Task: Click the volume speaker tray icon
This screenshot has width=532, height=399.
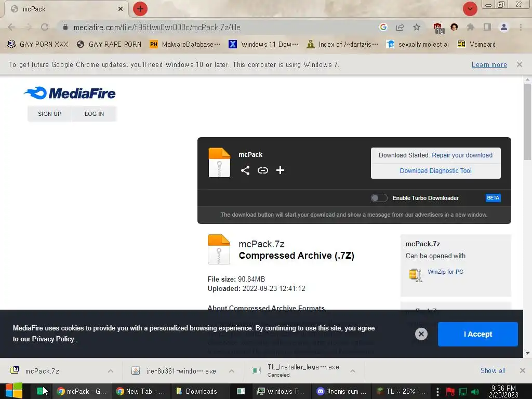Action: 475,392
